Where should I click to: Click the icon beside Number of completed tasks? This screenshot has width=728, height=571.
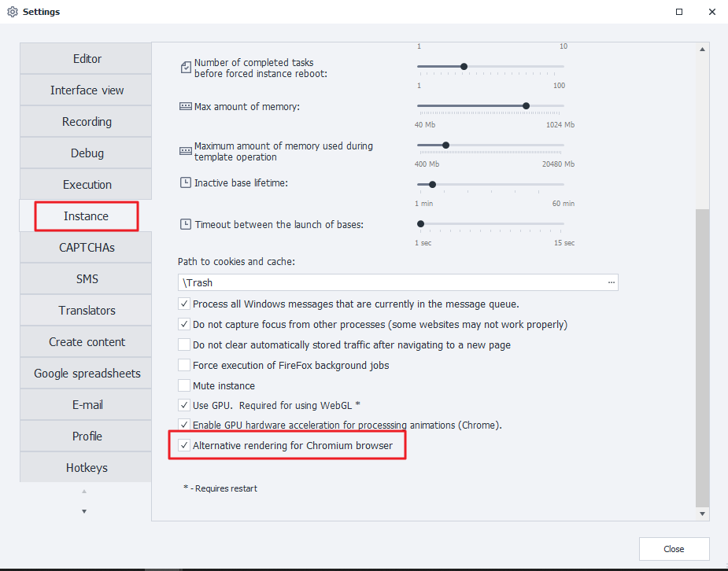point(186,68)
